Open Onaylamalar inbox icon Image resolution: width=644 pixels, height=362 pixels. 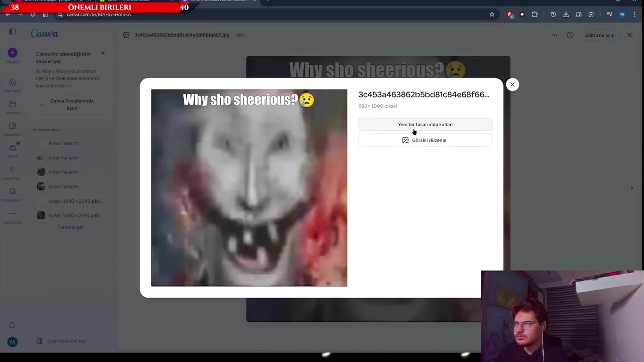(x=13, y=192)
